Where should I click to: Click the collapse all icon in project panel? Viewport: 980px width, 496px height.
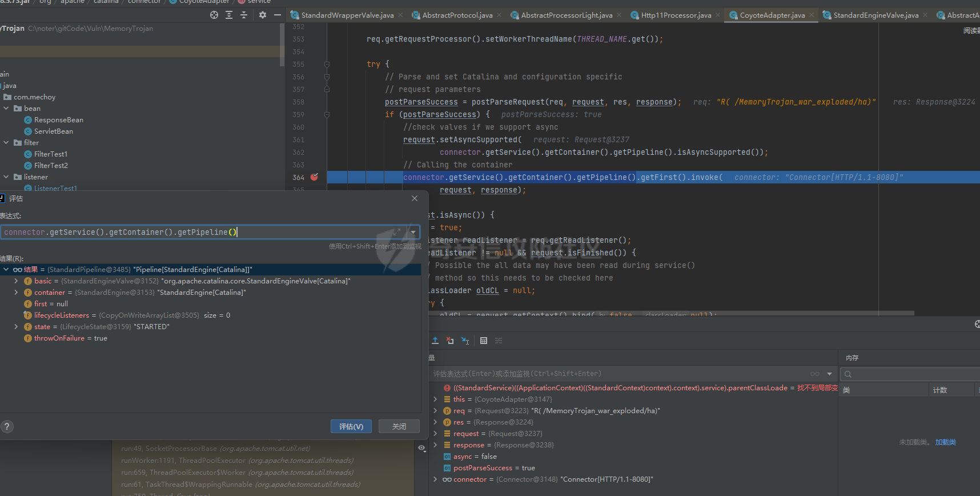[244, 15]
